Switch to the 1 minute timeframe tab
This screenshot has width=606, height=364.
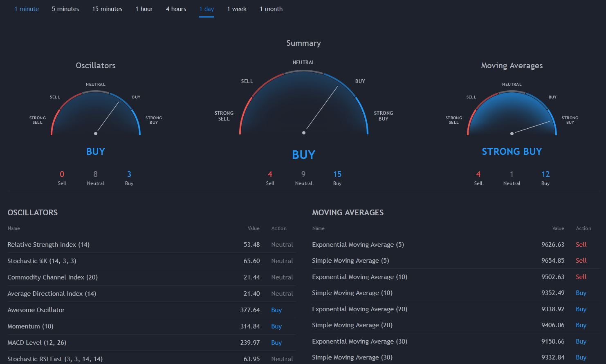pyautogui.click(x=27, y=9)
